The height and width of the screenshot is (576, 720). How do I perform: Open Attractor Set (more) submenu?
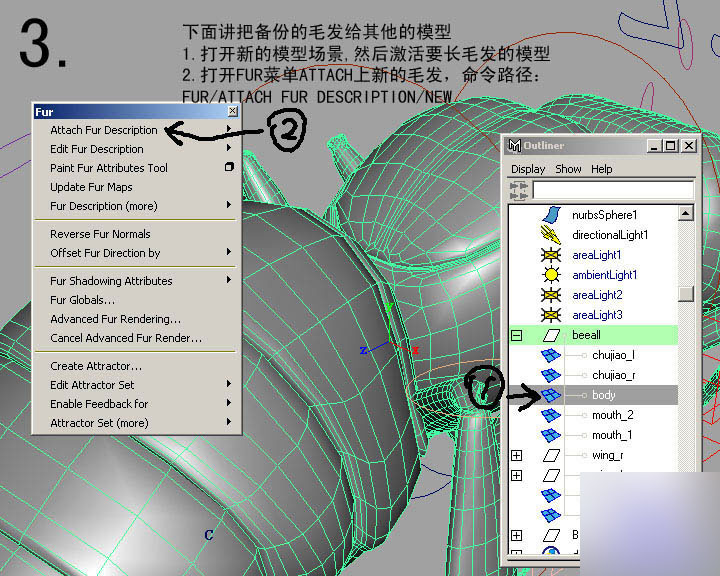pyautogui.click(x=136, y=423)
